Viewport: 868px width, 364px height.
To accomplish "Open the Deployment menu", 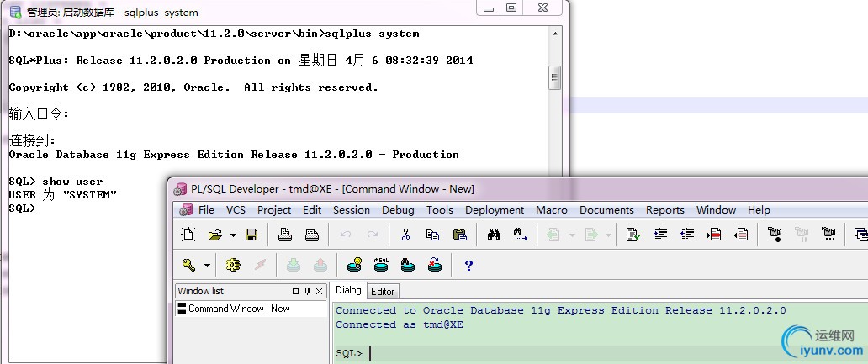I will coord(495,210).
